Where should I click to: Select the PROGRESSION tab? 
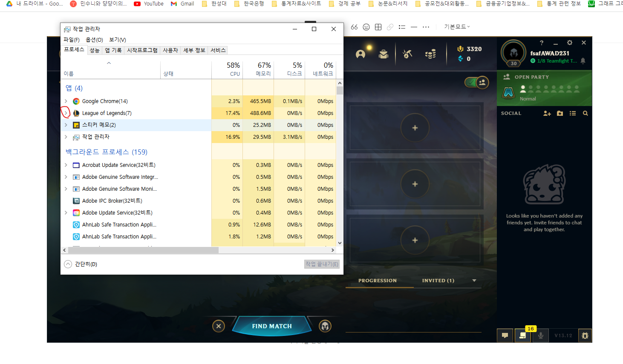(x=378, y=281)
